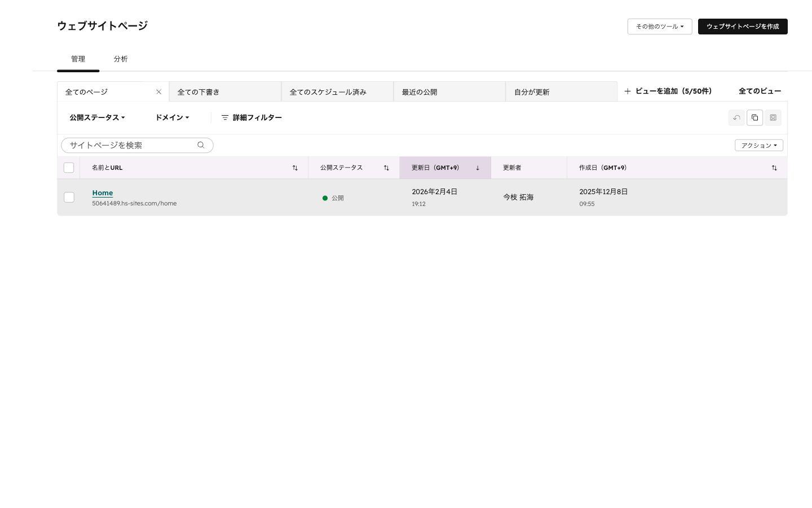Screen dimensions: 812x508
Task: Switch to the 分析 tab
Action: click(121, 59)
